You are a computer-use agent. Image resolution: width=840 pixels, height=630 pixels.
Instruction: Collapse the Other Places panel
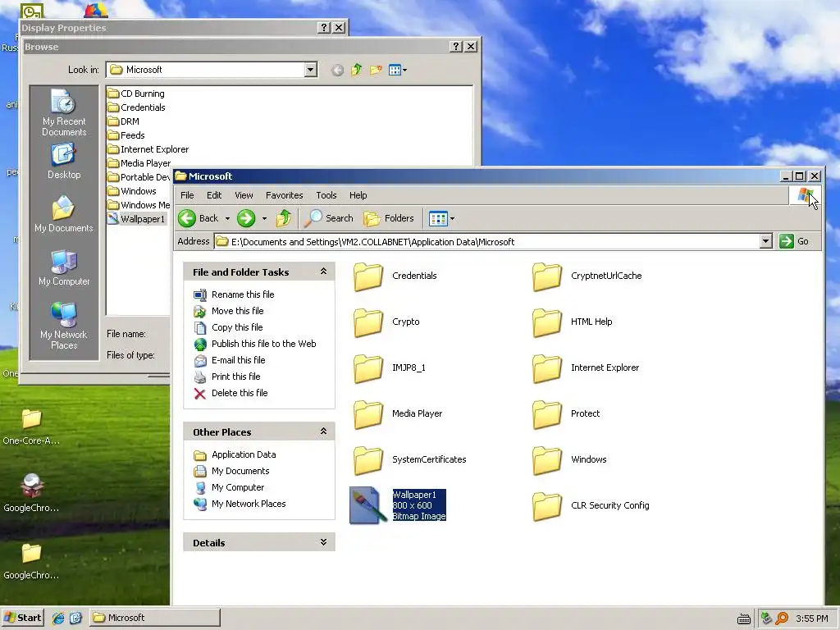tap(323, 431)
